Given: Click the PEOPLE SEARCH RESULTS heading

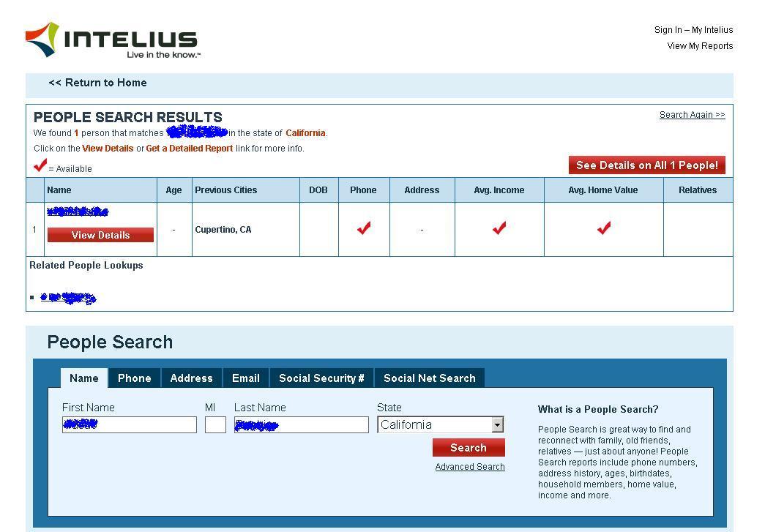Looking at the screenshot, I should pos(128,117).
